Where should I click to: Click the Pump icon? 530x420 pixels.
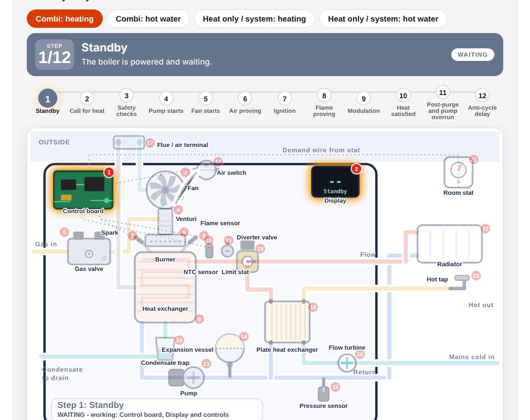coord(187,377)
